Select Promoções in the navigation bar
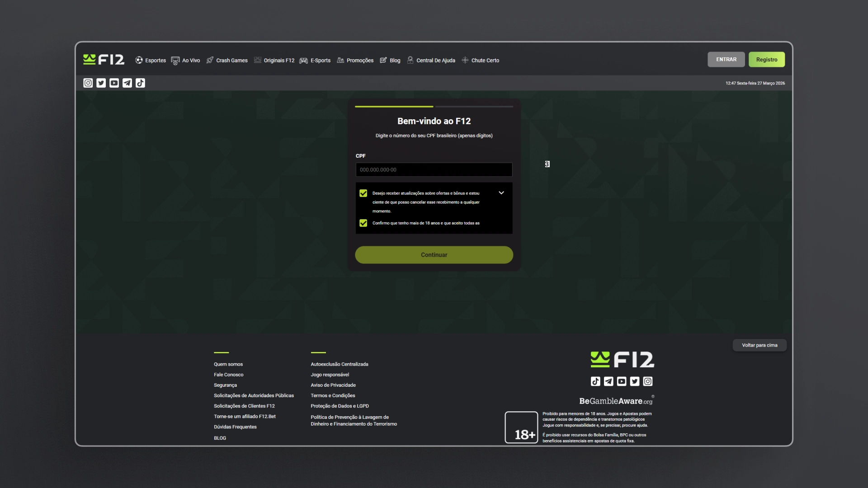The height and width of the screenshot is (488, 868). 355,60
